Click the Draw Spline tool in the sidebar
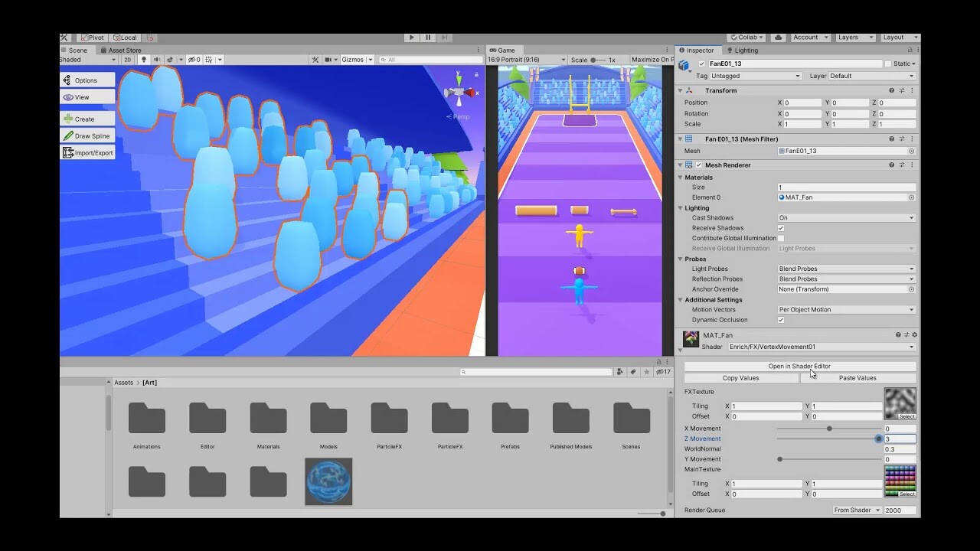The width and height of the screenshot is (980, 551). click(87, 135)
